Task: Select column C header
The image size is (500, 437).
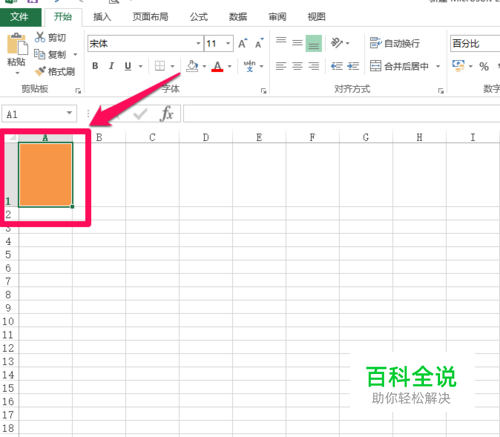Action: (x=152, y=137)
